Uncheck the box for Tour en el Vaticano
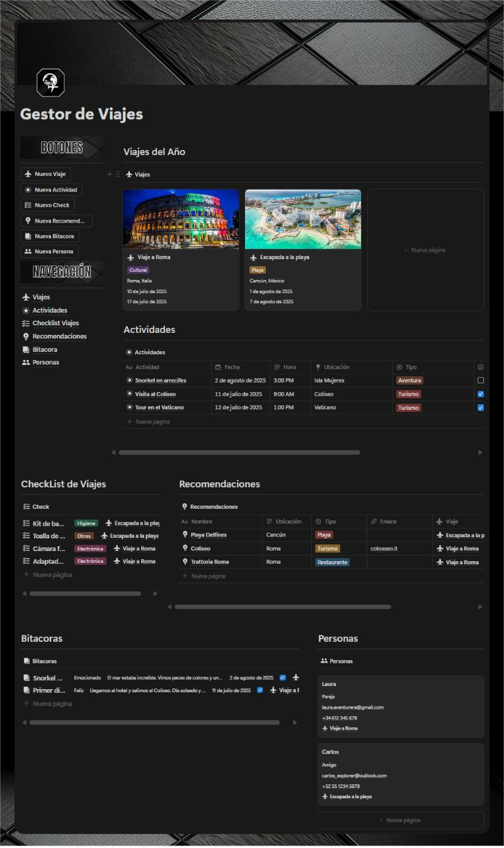 coord(481,408)
